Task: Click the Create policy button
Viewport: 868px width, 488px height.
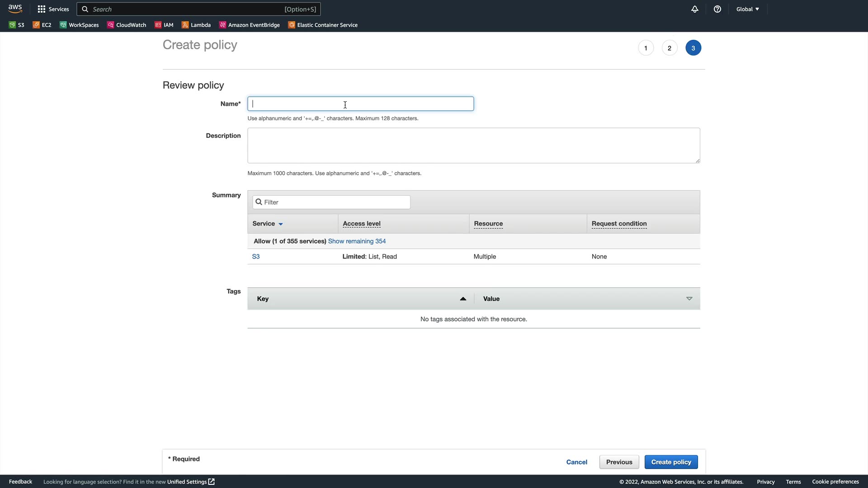Action: click(x=671, y=462)
